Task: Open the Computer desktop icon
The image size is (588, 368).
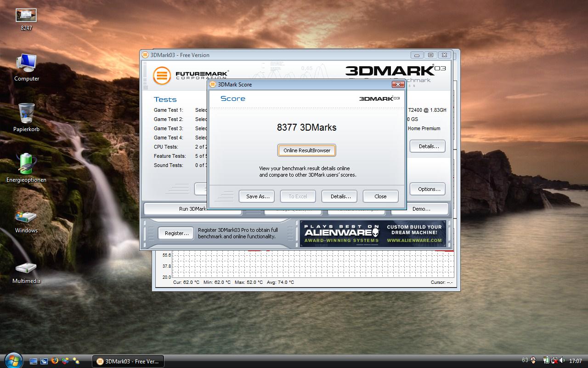Action: tap(26, 68)
